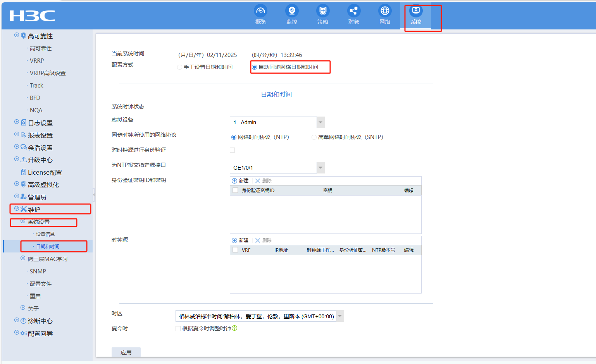Collapse the 高可靠性 tree node
596x364 pixels.
(17, 35)
